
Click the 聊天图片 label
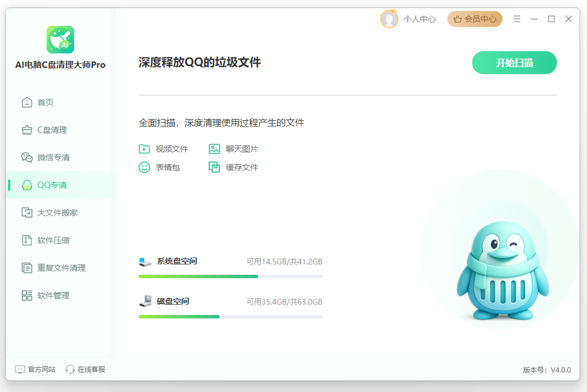242,149
